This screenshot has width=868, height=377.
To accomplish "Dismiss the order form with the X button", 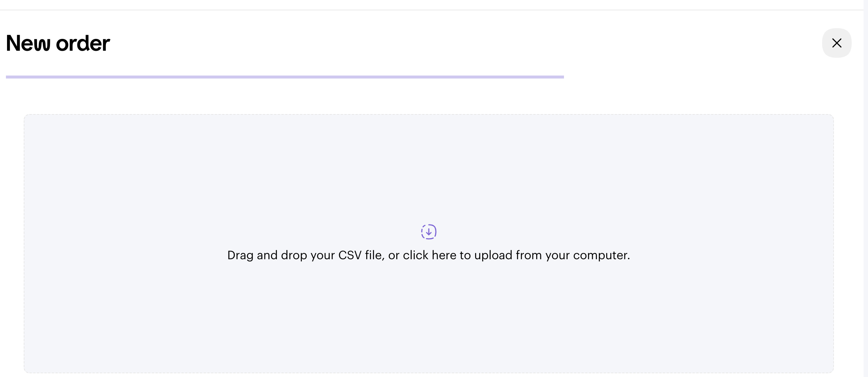I will pos(837,43).
